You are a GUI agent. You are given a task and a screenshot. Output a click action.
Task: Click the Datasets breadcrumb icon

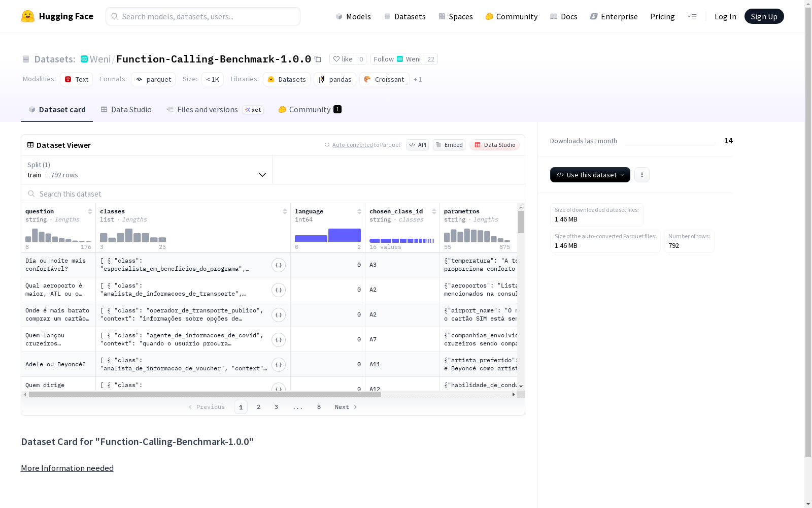click(26, 59)
